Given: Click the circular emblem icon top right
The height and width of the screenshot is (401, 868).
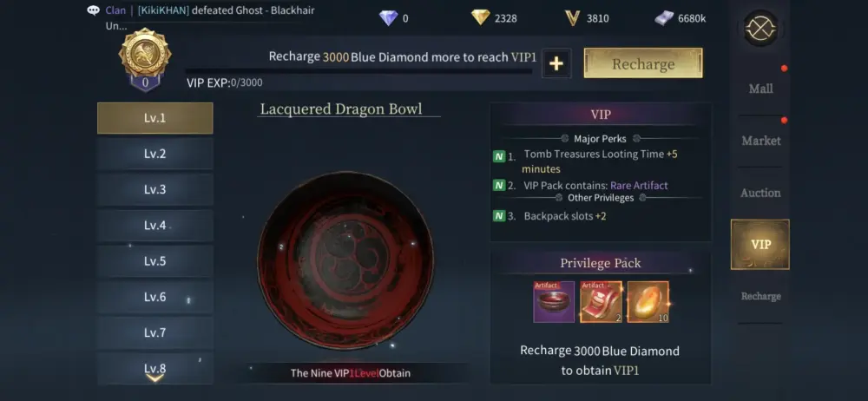Looking at the screenshot, I should pos(760,29).
